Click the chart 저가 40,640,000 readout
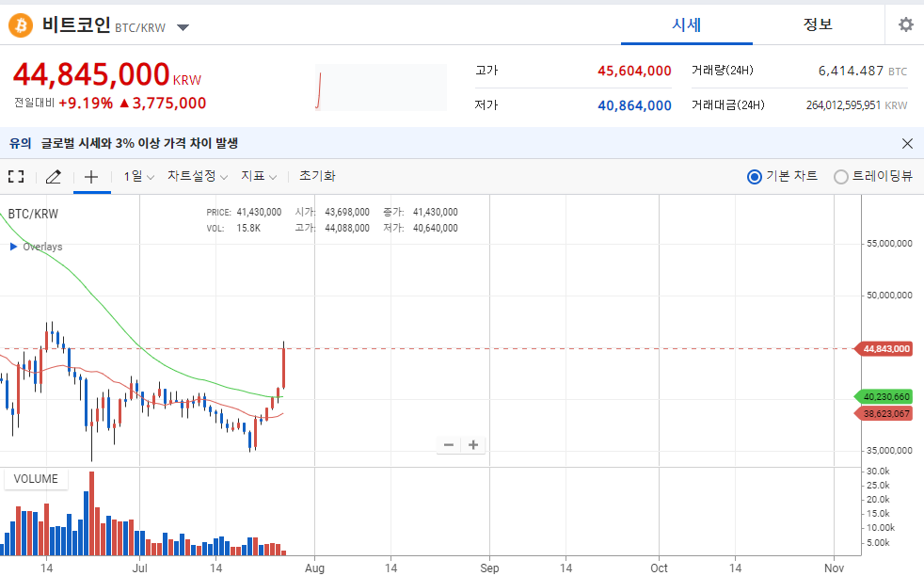The image size is (924, 576). 421,228
